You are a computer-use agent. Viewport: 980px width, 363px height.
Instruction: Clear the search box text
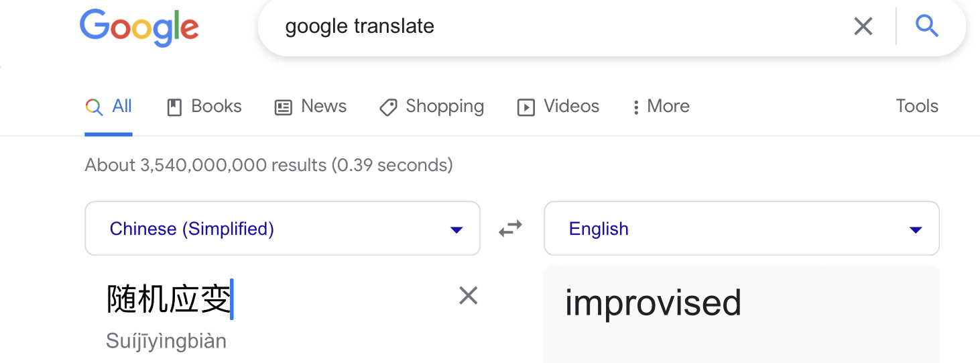tap(863, 26)
